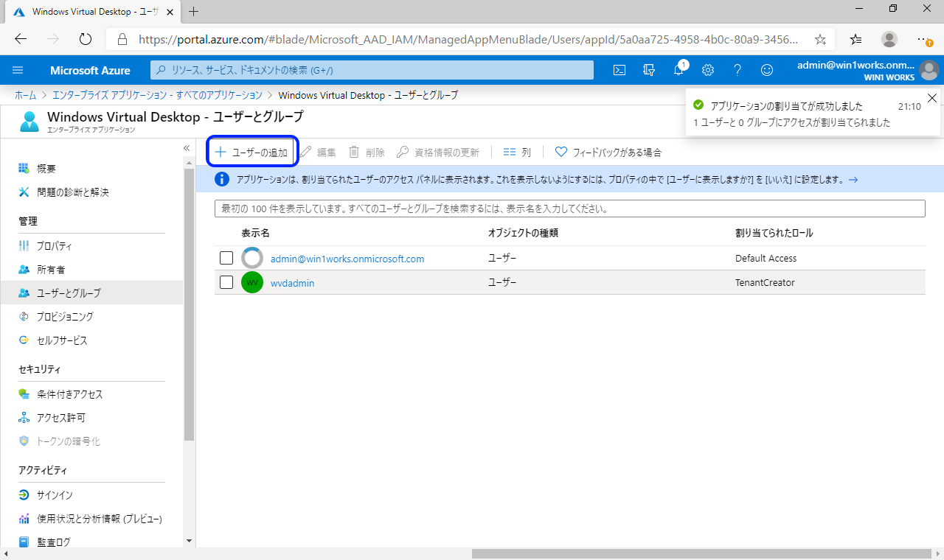944x560 pixels.
Task: Open the notifications bell
Action: tap(678, 70)
